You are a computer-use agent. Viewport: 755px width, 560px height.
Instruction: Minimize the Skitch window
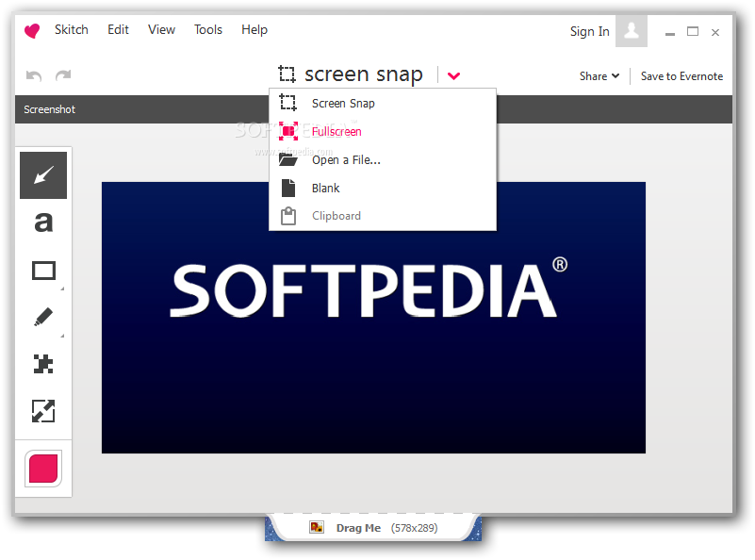click(670, 33)
